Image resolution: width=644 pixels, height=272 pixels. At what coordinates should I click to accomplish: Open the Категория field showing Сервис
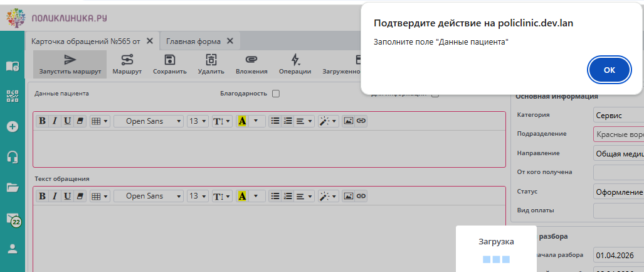coord(618,116)
